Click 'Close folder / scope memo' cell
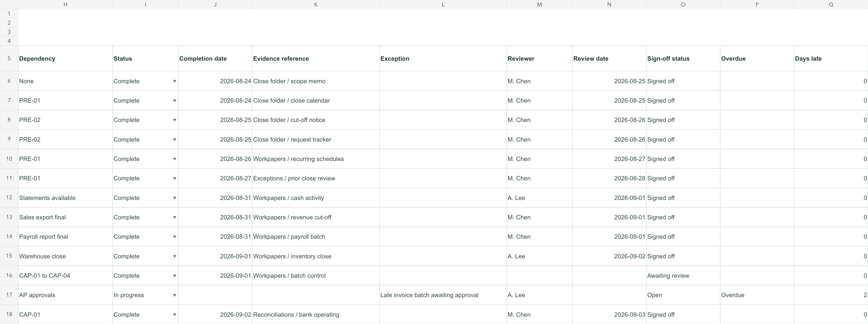This screenshot has width=868, height=324. click(x=316, y=81)
